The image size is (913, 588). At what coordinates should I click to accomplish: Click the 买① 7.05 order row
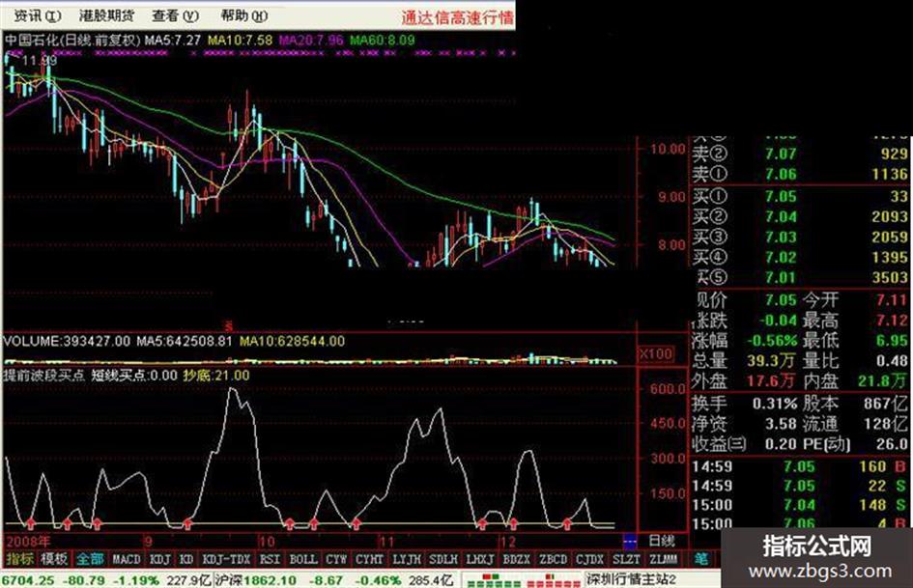tap(800, 197)
